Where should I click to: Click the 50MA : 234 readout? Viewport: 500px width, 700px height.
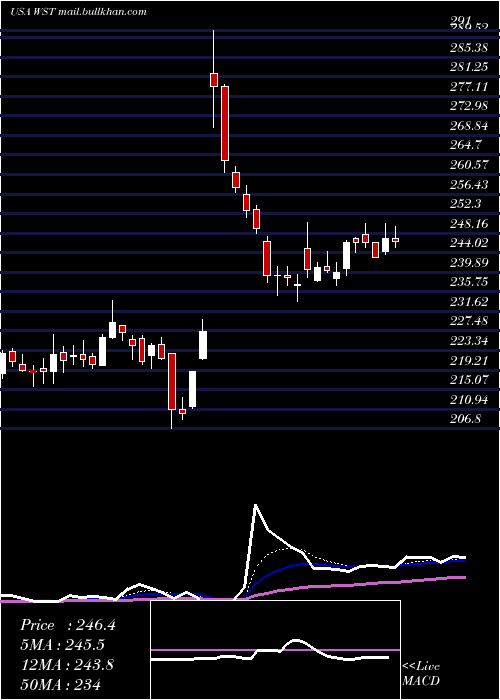(x=60, y=684)
